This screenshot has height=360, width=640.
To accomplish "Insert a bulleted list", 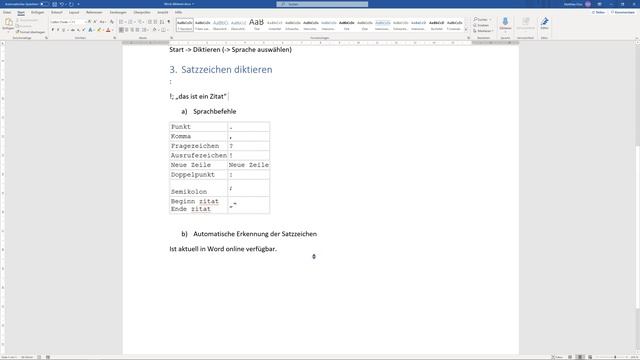I will point(122,22).
